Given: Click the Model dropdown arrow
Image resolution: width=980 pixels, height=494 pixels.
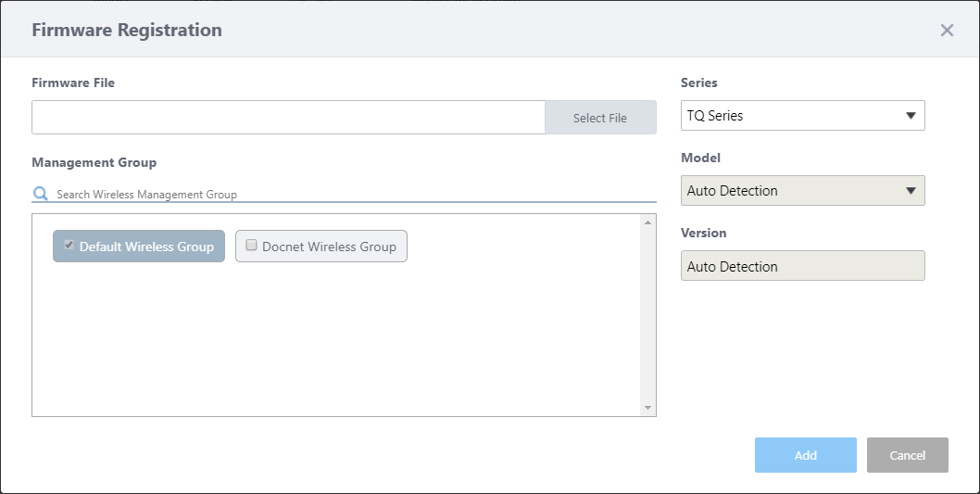Looking at the screenshot, I should 911,191.
